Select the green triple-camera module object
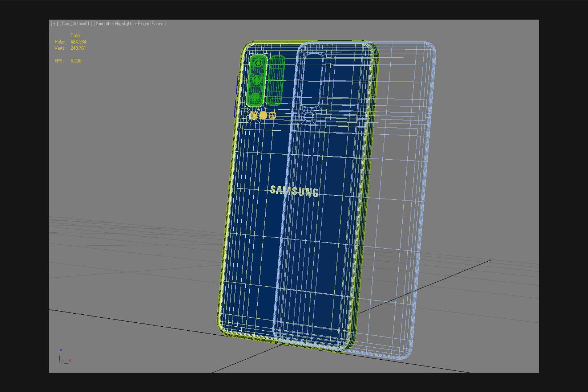 click(257, 81)
